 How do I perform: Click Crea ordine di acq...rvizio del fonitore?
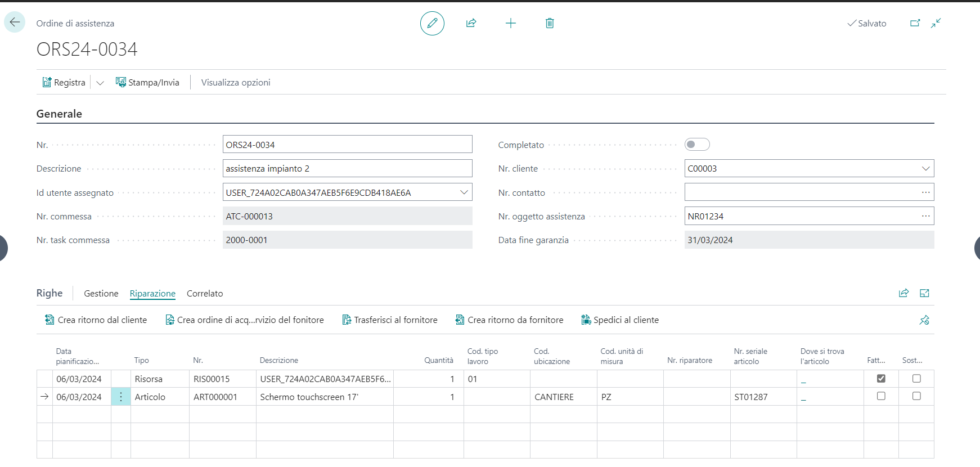(x=245, y=320)
